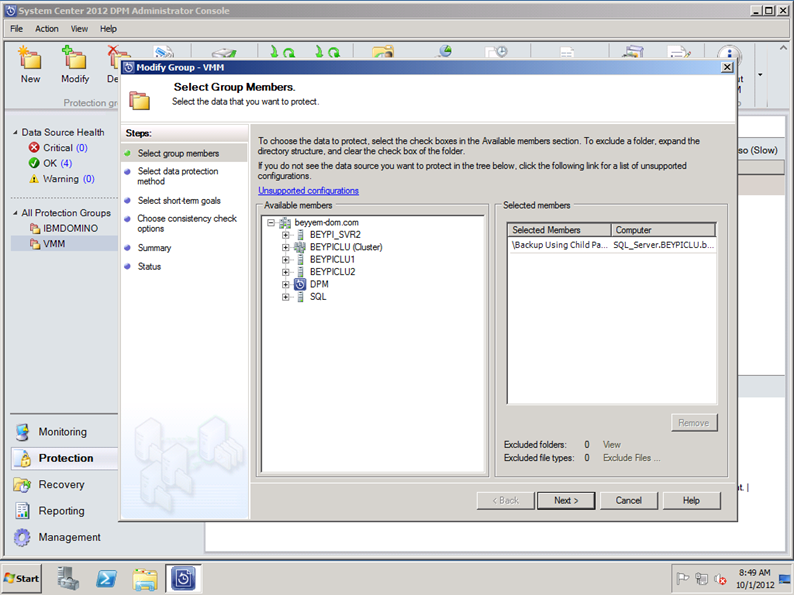
Task: Select the Backup Using Child Pa... member row
Action: click(612, 245)
